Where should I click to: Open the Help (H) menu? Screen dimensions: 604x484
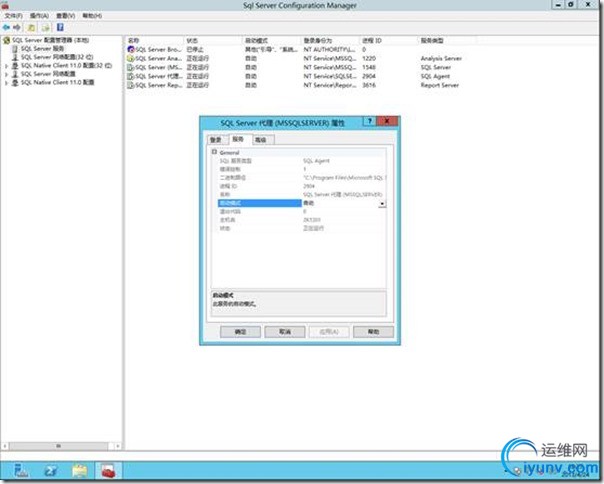(x=92, y=16)
